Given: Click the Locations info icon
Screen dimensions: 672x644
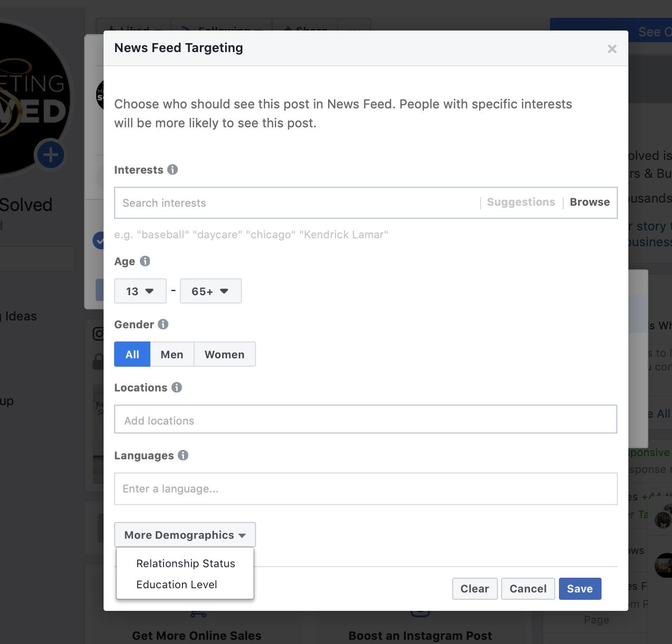Looking at the screenshot, I should [177, 387].
